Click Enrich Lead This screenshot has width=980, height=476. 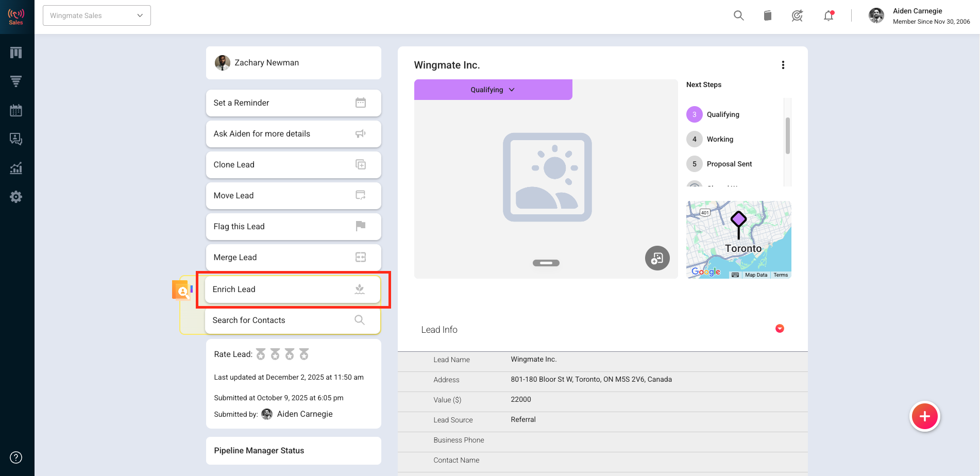tap(293, 290)
